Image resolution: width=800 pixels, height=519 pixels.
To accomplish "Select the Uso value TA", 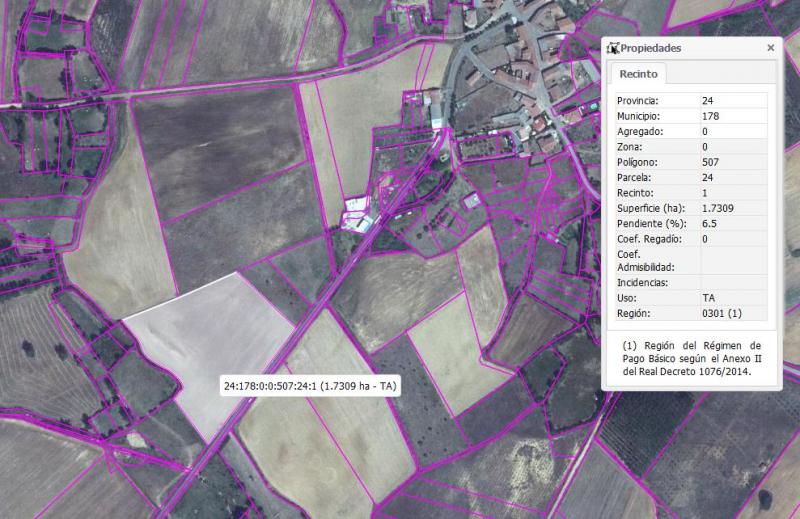I will click(x=708, y=299).
